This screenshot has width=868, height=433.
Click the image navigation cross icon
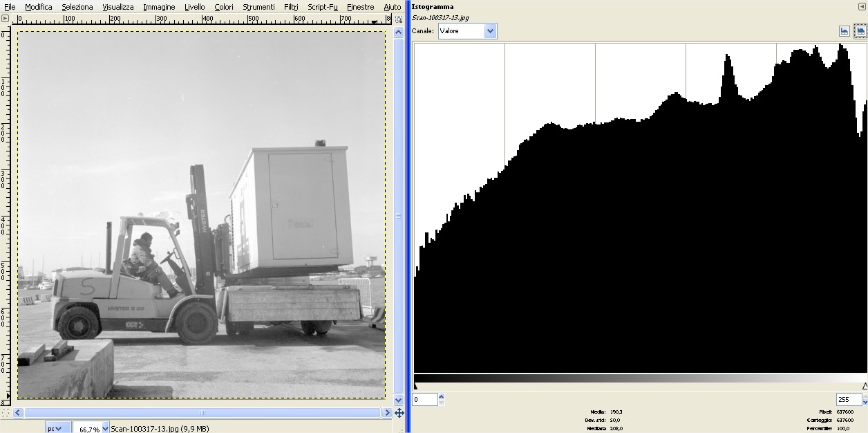coord(399,413)
